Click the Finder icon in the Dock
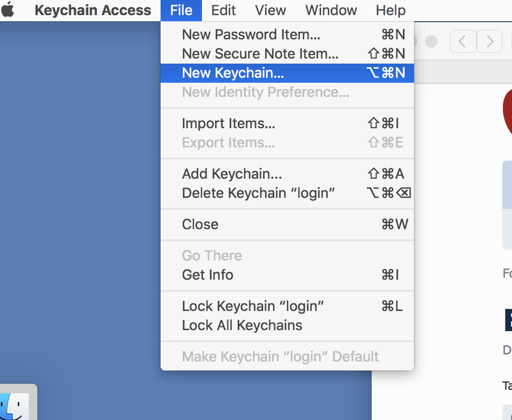Viewport: 512px width, 420px height. click(x=14, y=406)
